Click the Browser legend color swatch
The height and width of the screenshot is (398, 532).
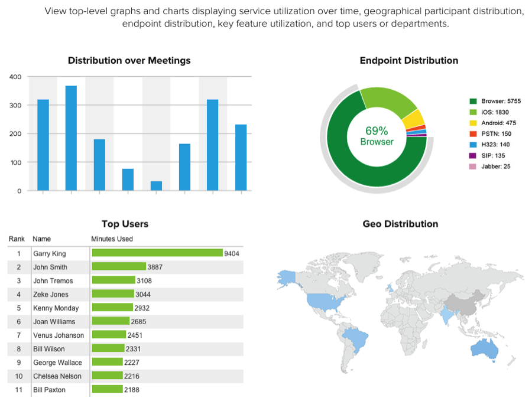click(473, 101)
